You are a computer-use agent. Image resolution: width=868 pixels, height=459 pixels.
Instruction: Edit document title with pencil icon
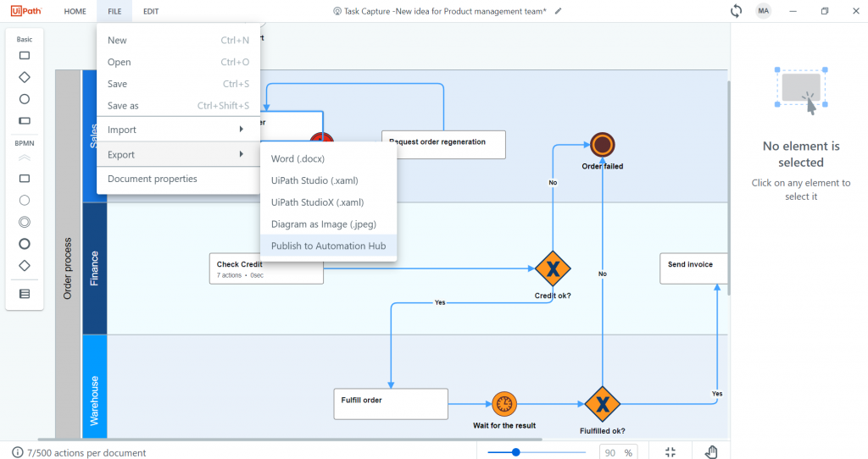558,11
